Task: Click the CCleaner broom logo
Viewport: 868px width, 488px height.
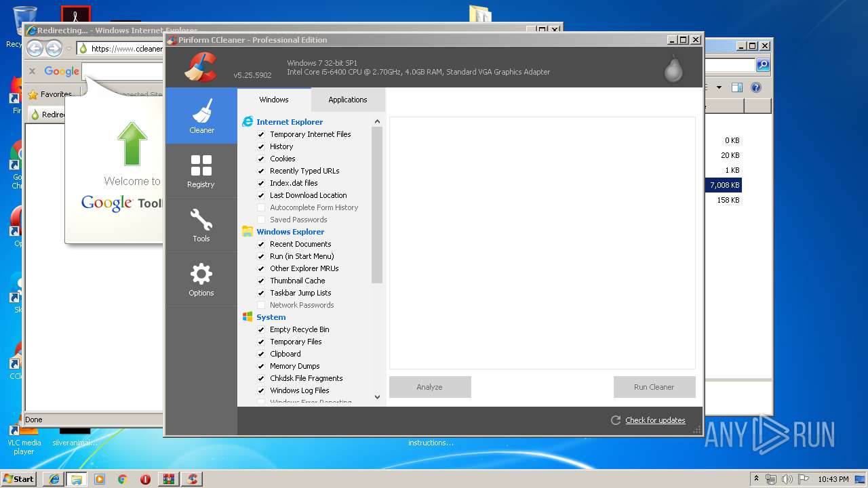Action: 201,67
